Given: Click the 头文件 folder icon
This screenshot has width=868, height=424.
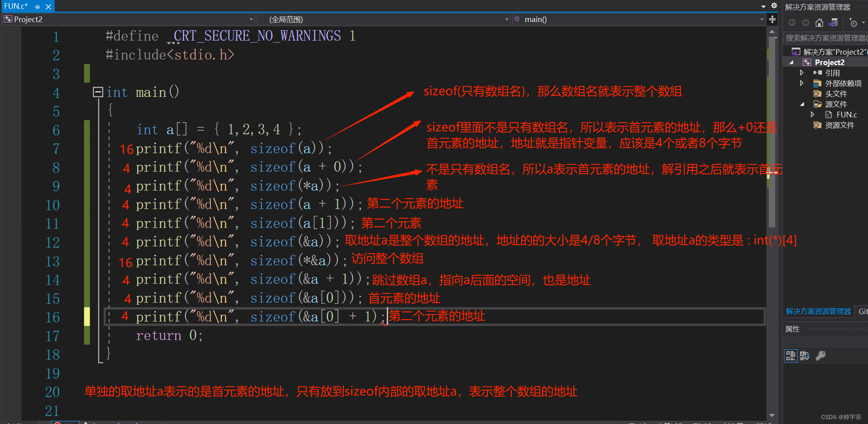Looking at the screenshot, I should coord(817,94).
